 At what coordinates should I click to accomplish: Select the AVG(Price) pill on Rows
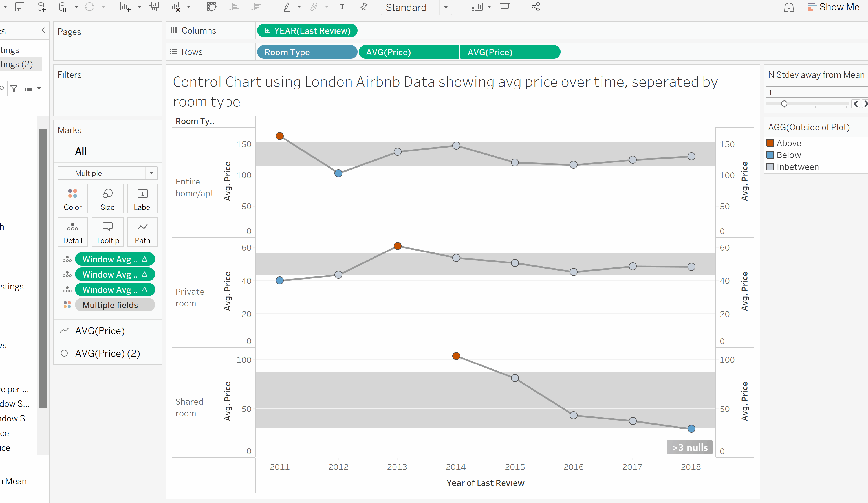pyautogui.click(x=409, y=52)
